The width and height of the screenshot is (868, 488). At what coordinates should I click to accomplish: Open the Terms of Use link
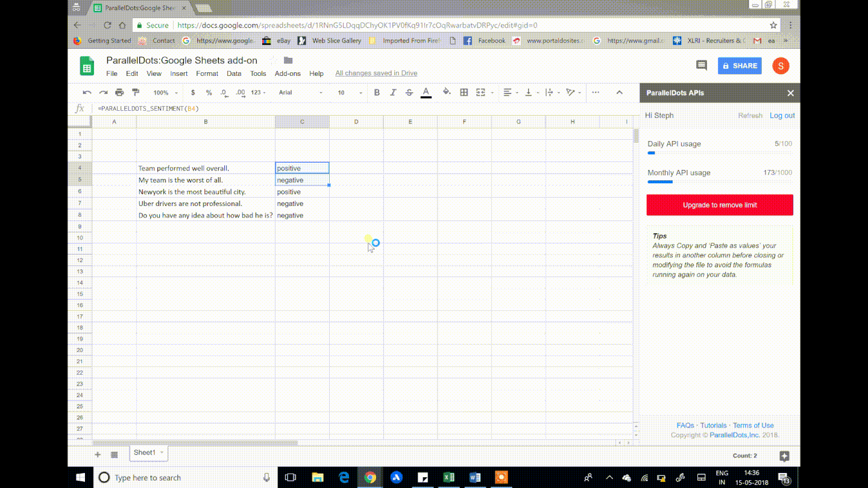[753, 425]
